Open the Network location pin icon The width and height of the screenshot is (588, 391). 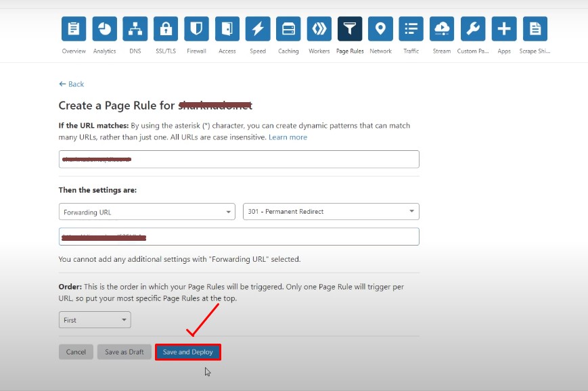click(x=380, y=29)
